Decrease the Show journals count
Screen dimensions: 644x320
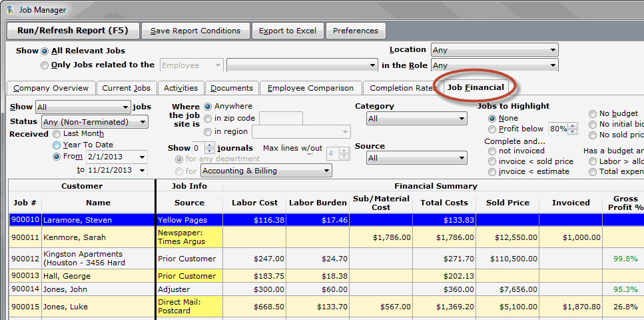[210, 151]
